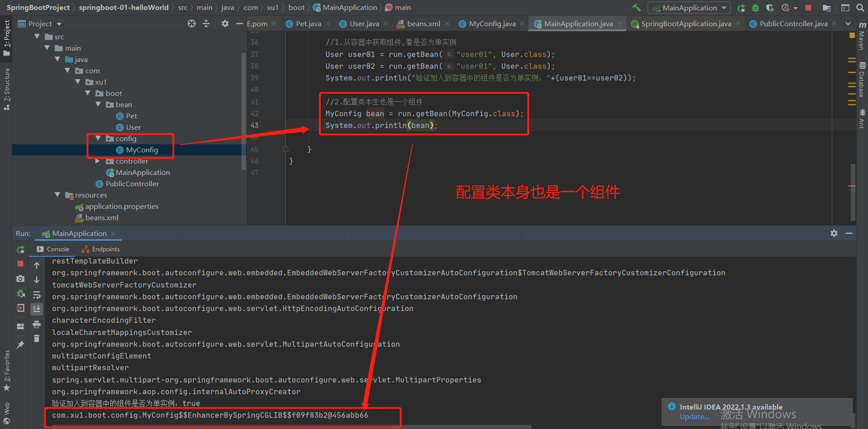Toggle the Maven tool window button
Image resolution: width=868 pixels, height=429 pixels.
pos(862,36)
